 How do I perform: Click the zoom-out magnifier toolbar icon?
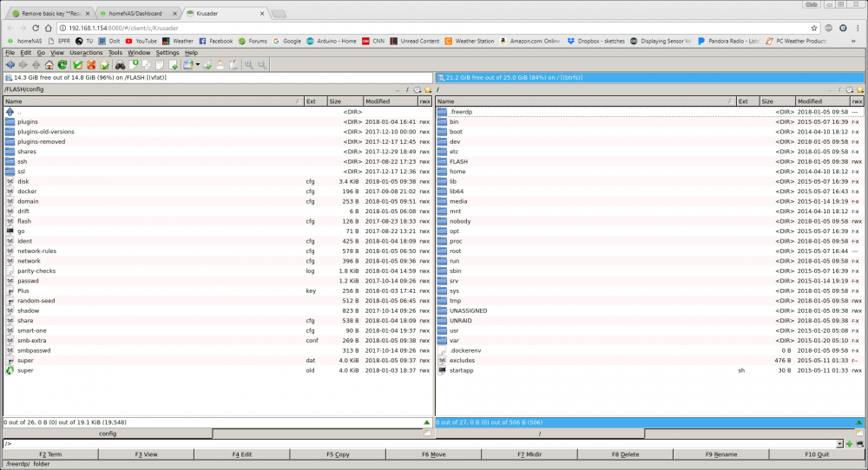point(262,65)
